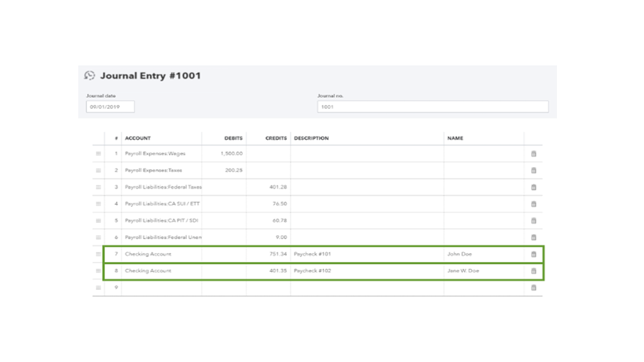Select the Payroll Expenses:Wages account cell
The height and width of the screenshot is (362, 644).
coord(161,154)
